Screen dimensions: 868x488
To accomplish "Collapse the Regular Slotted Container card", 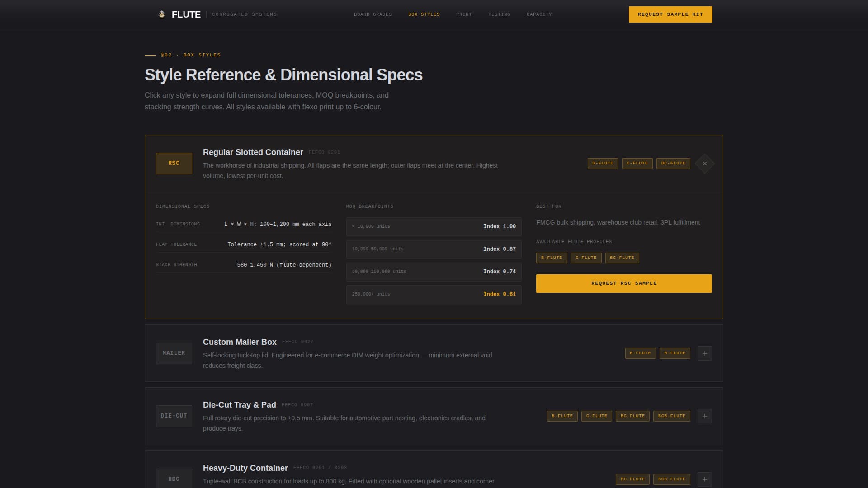I will point(704,164).
